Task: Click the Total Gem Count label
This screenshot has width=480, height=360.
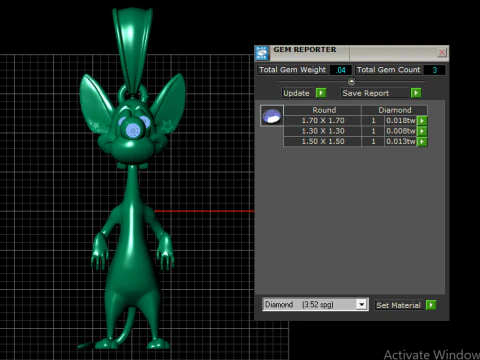Action: (389, 70)
